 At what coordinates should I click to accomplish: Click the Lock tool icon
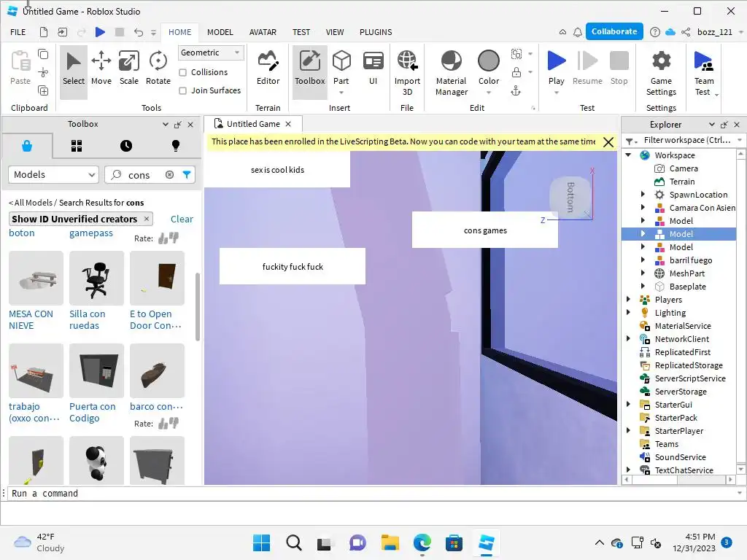coord(516,72)
